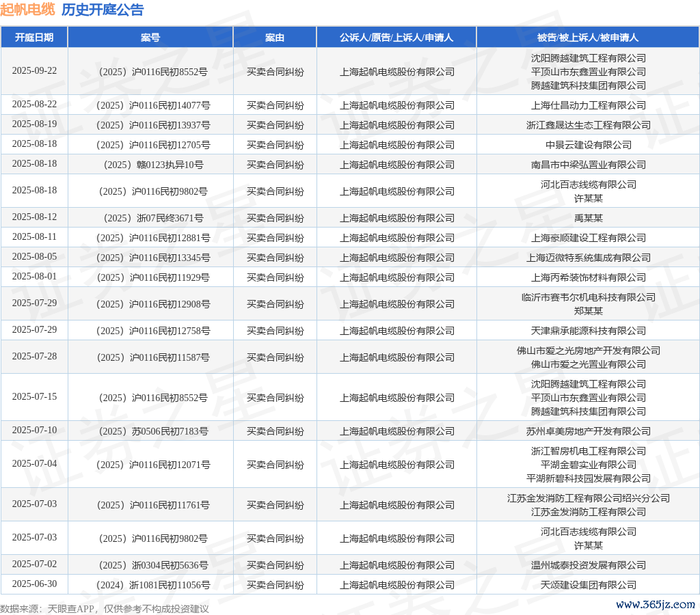Click defendant 苏州卓美房地产开发有限公司
The height and width of the screenshot is (615, 700).
coord(588,431)
